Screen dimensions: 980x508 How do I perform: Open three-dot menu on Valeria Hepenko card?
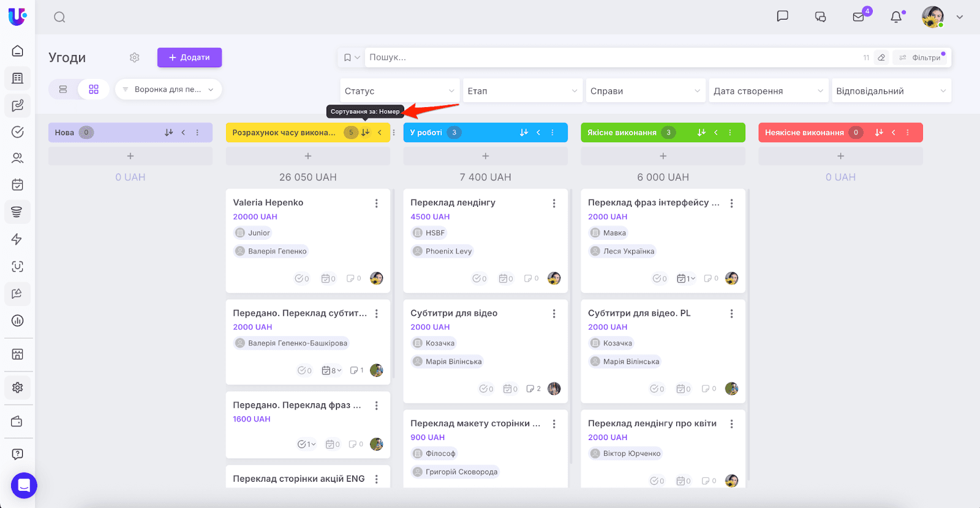376,203
